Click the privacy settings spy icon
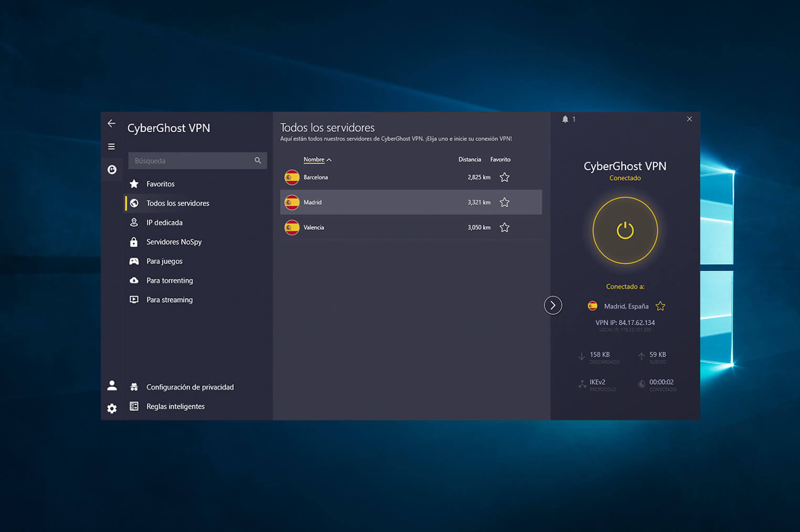The image size is (800, 532). 134,387
